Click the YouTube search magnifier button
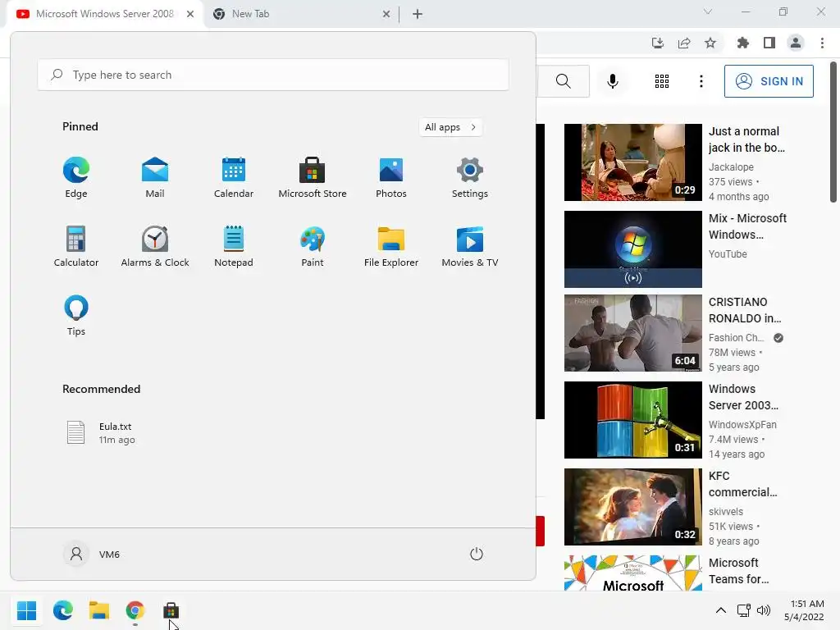 [563, 81]
